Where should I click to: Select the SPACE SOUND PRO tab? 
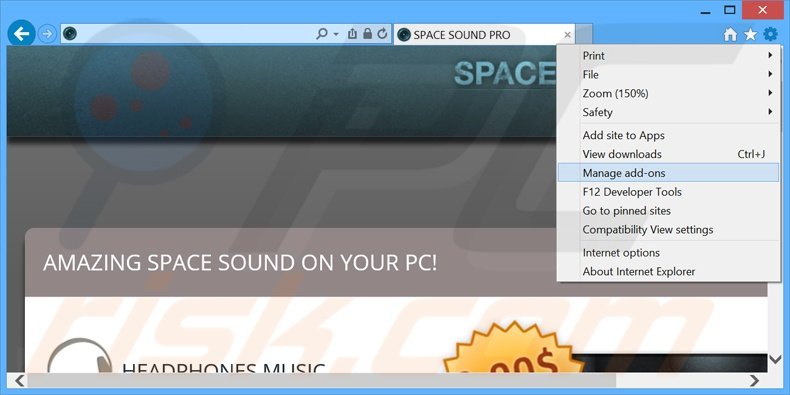[x=484, y=35]
